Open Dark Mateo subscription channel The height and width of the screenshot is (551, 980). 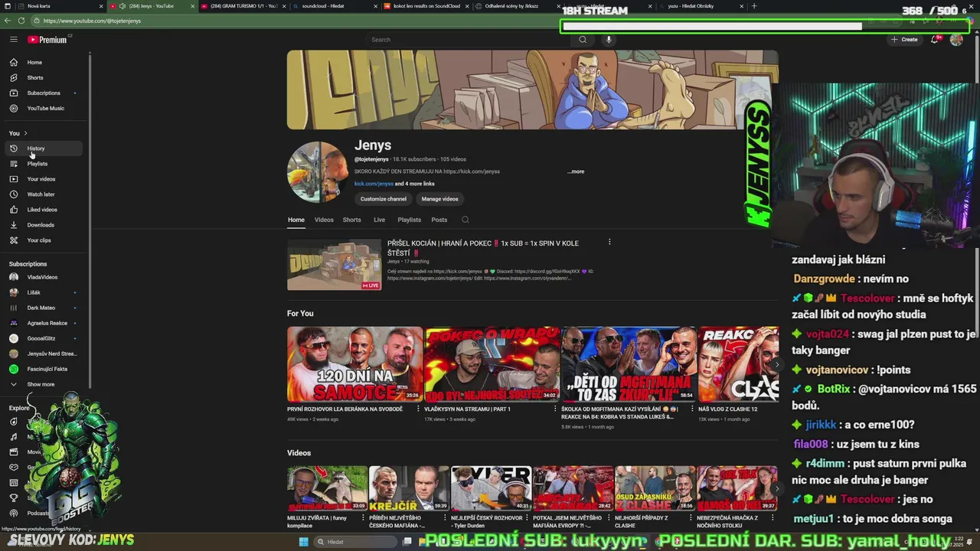point(45,308)
